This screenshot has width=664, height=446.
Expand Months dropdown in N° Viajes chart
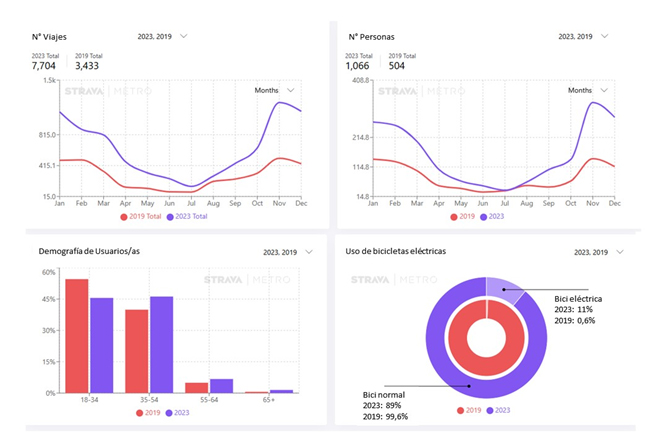click(274, 90)
